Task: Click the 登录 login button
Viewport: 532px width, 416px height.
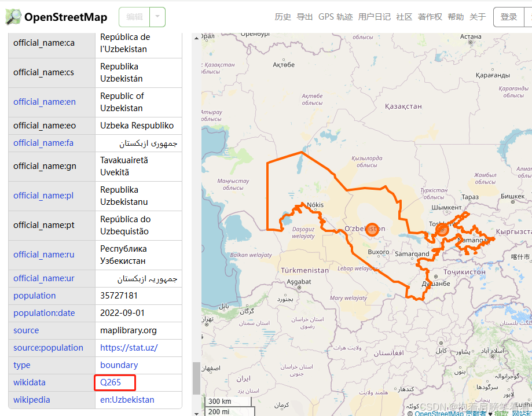Action: (509, 17)
